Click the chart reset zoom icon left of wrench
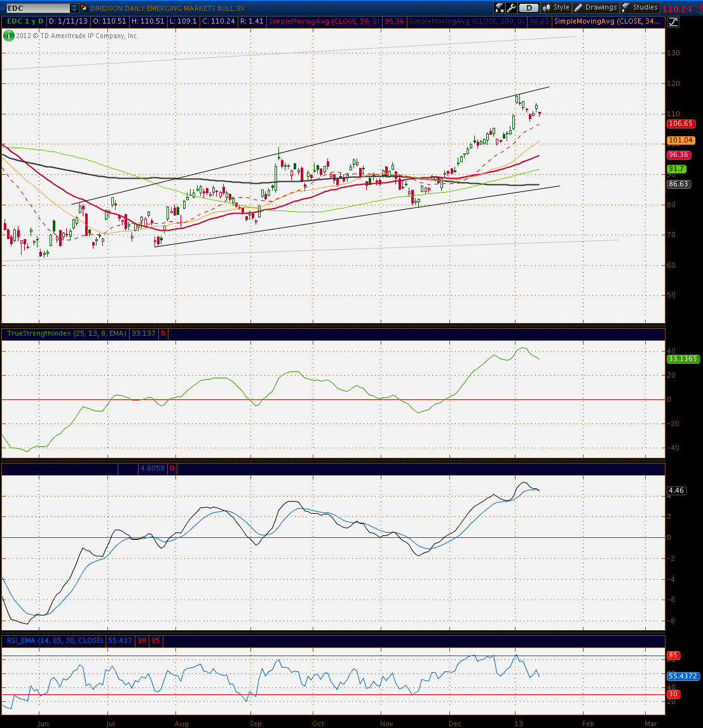This screenshot has width=703, height=728. [x=500, y=8]
